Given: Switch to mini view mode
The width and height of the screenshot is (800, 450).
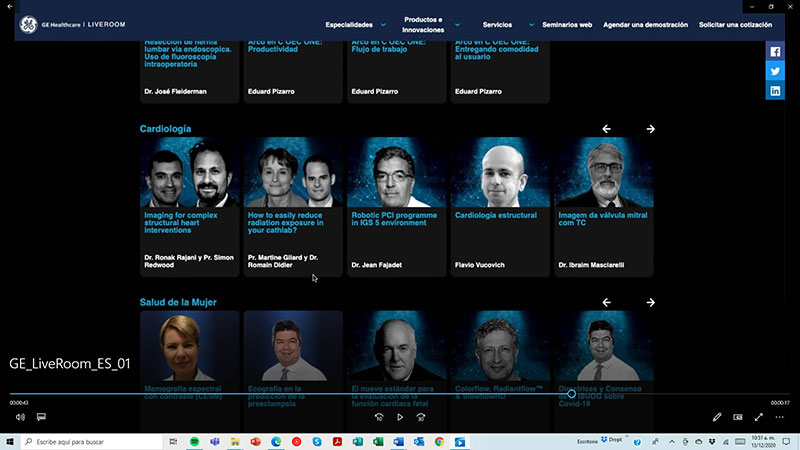Looking at the screenshot, I should tap(738, 417).
